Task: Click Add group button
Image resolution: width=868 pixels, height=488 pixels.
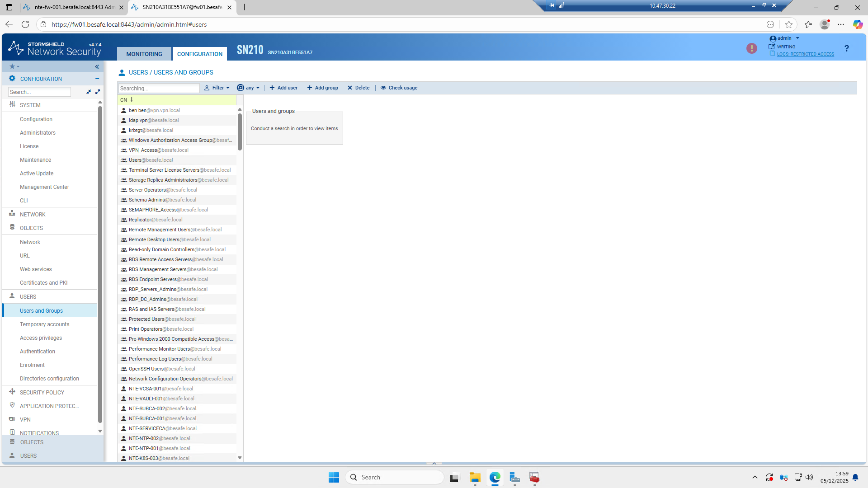Action: (x=323, y=88)
